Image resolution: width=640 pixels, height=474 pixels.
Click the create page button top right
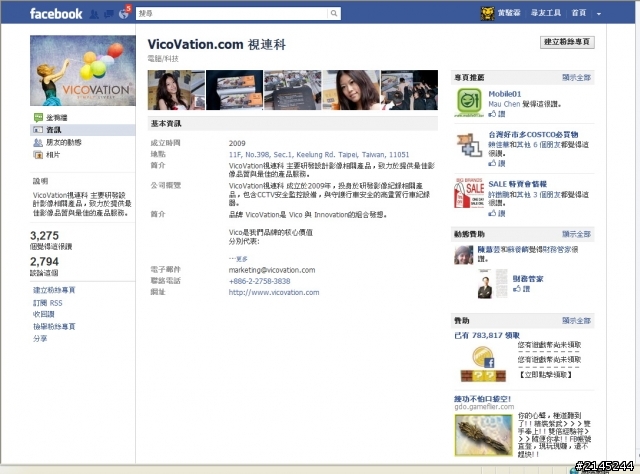click(567, 42)
